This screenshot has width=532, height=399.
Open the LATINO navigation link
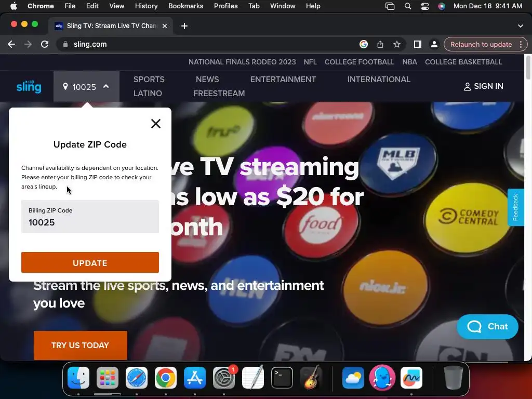click(x=148, y=94)
